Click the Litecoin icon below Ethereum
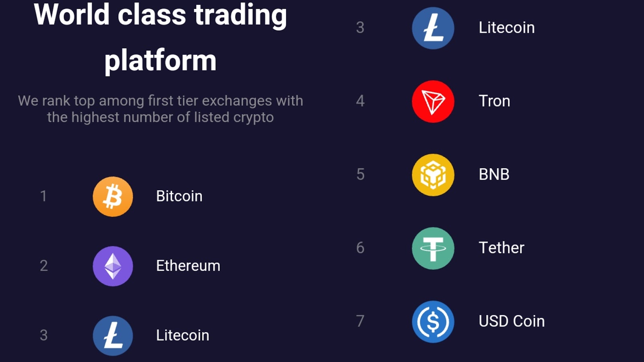The width and height of the screenshot is (644, 362). 113,335
